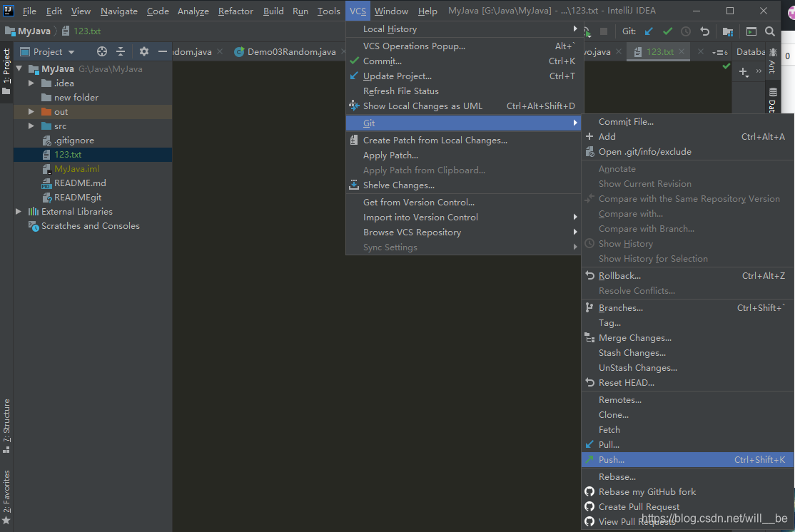795x532 pixels.
Task: Open the Tools menu
Action: coord(328,11)
